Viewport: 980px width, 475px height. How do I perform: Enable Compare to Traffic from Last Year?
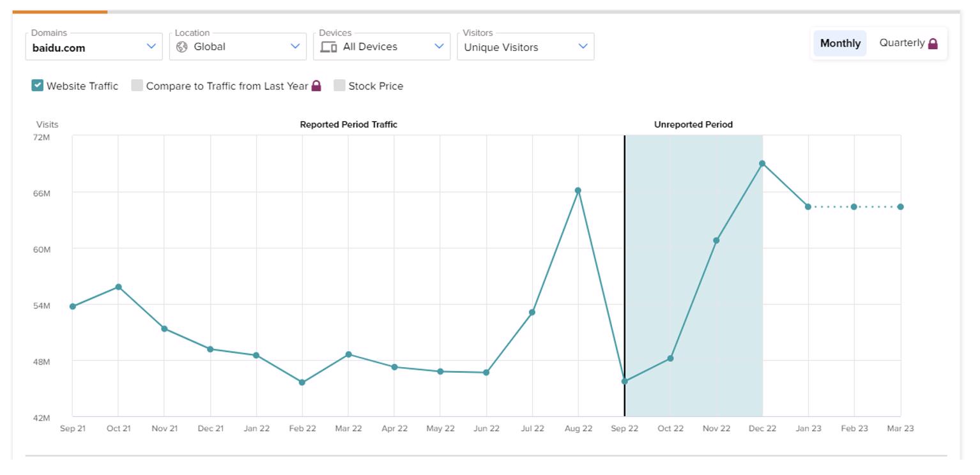click(137, 86)
